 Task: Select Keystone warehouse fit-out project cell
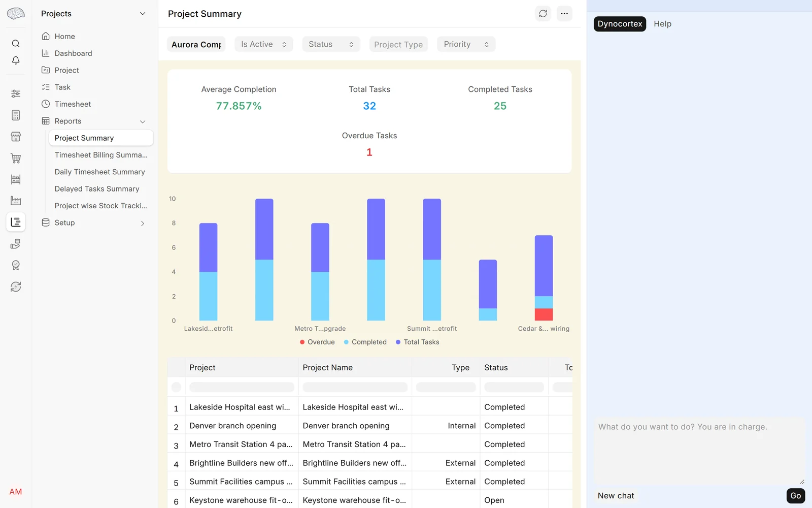242,500
